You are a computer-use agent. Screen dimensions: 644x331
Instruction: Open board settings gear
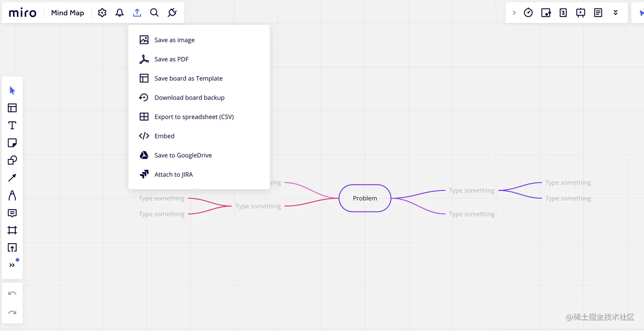click(x=102, y=13)
